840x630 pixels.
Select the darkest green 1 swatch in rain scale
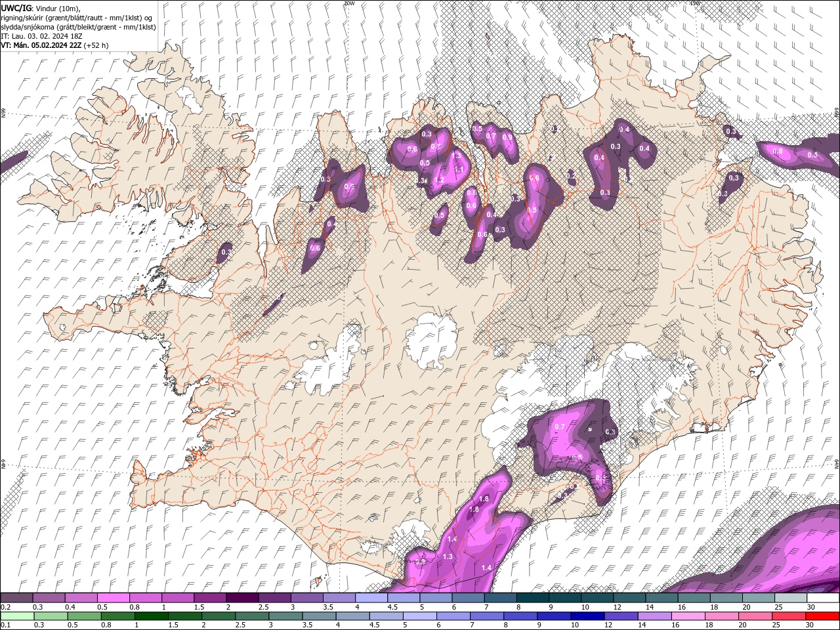coord(152,616)
